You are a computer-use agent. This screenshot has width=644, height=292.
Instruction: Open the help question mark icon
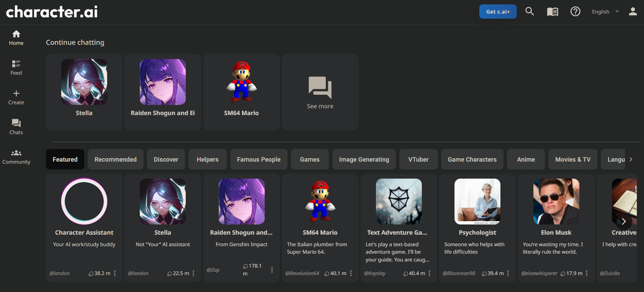tap(575, 12)
